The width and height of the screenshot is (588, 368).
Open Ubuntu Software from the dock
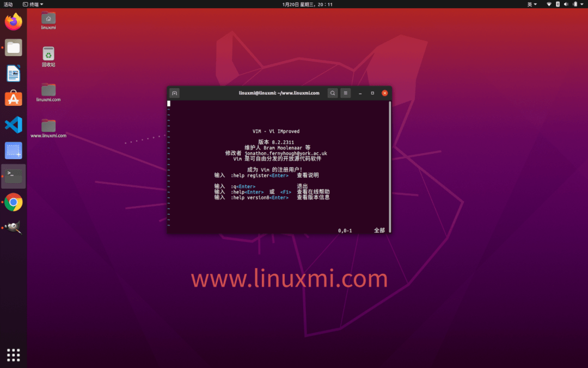13,99
